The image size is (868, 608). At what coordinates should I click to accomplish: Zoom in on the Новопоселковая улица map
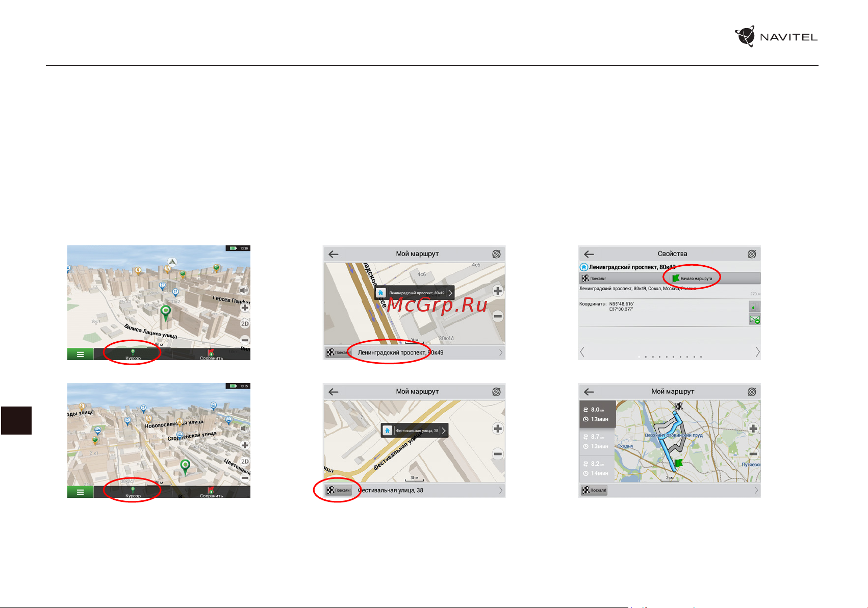[245, 445]
